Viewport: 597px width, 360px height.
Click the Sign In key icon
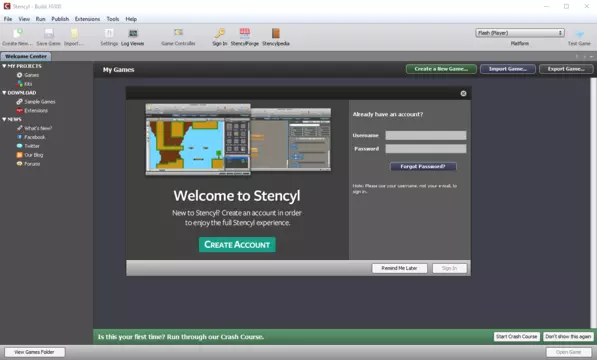[x=220, y=33]
